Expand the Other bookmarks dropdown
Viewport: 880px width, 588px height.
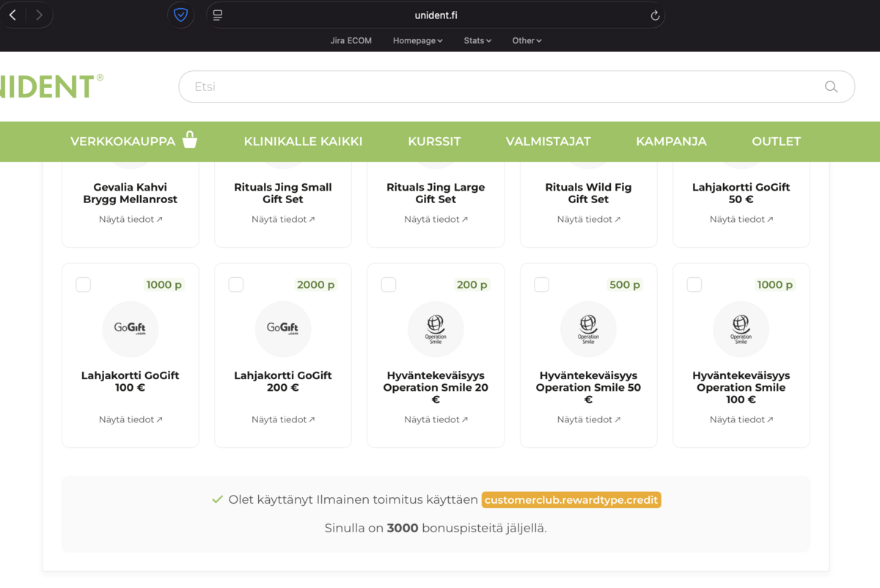pos(527,41)
